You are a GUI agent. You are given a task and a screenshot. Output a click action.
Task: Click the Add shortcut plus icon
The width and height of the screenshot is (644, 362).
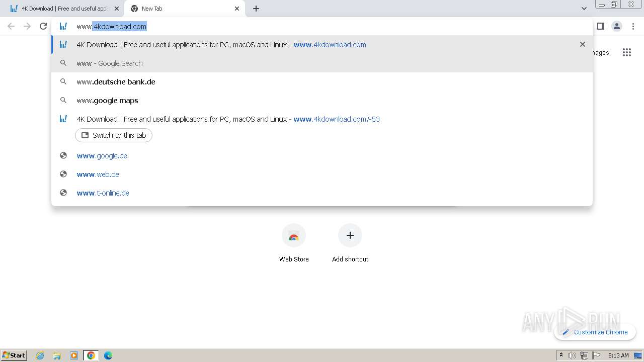click(350, 235)
